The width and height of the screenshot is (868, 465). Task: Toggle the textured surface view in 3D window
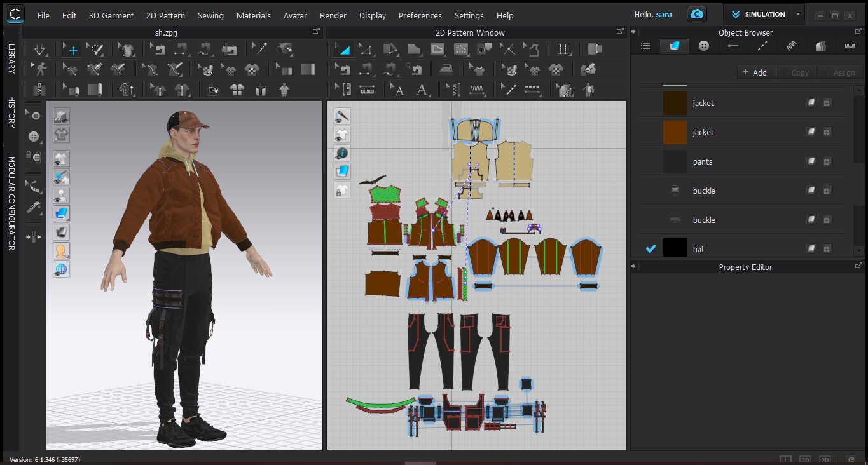click(61, 213)
